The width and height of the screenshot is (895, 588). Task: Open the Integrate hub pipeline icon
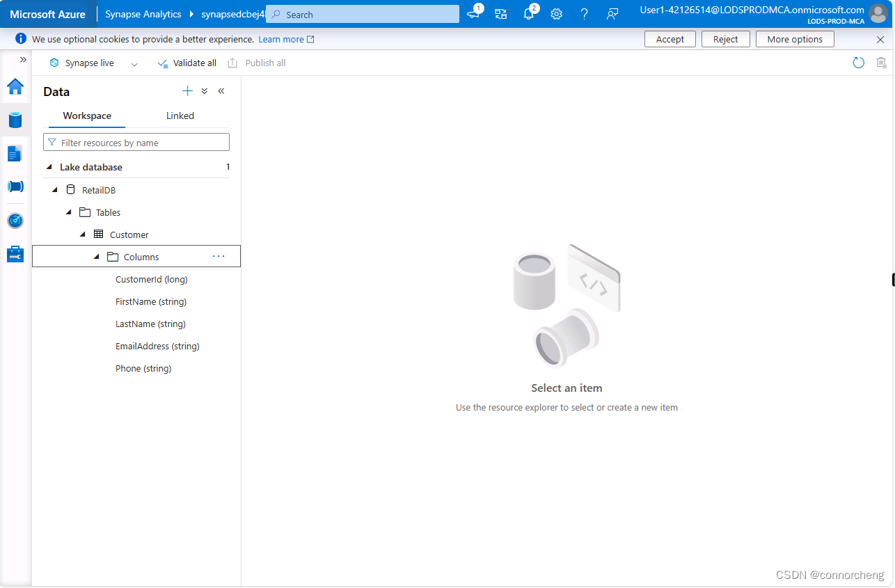click(15, 186)
